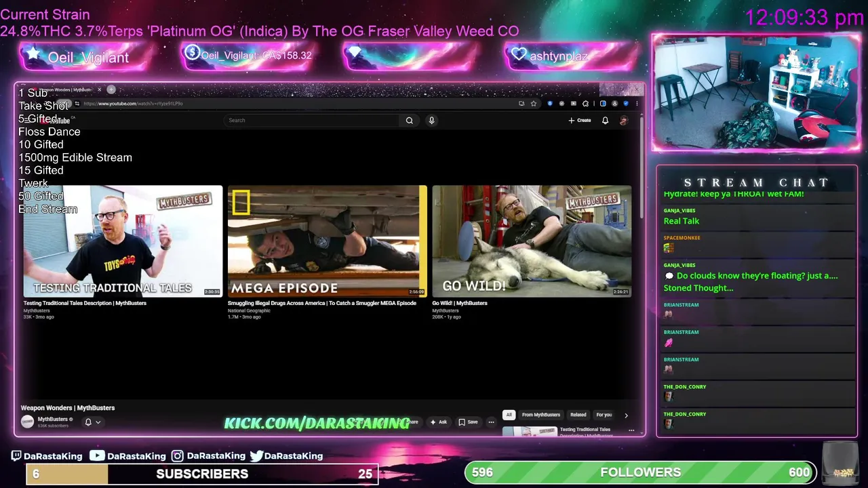Click GANJA_VIBES 'Real Talk' chat message
The image size is (868, 488).
[x=682, y=221]
